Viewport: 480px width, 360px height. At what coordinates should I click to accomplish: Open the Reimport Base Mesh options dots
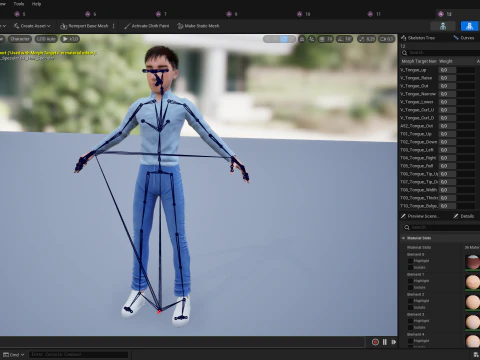coord(114,26)
